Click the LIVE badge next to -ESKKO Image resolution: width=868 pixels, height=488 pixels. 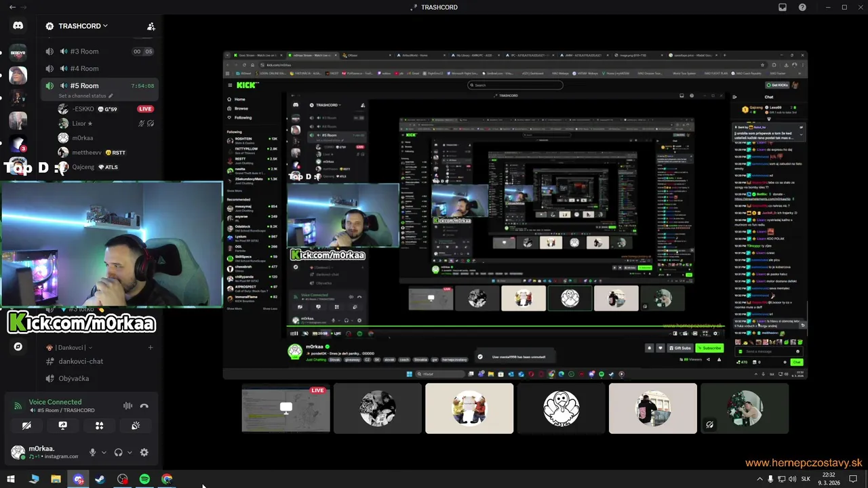(145, 108)
